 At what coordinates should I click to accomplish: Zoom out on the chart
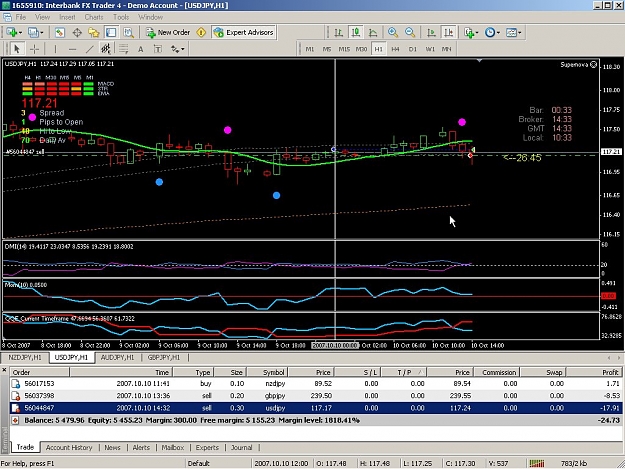[x=410, y=33]
